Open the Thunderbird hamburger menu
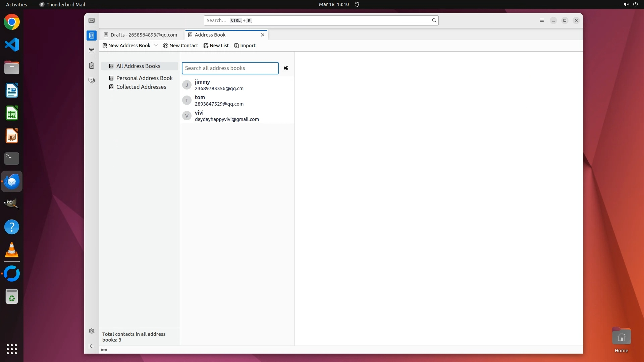This screenshot has height=362, width=644. click(x=541, y=20)
